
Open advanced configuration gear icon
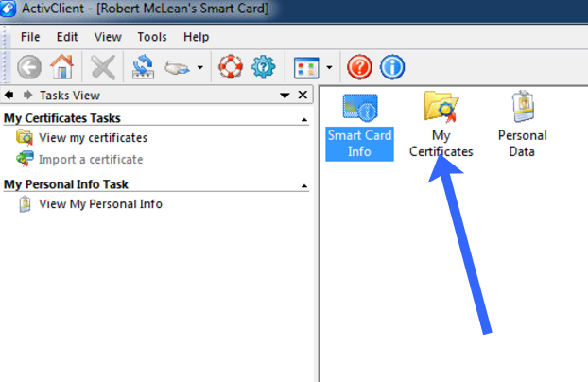pyautogui.click(x=264, y=67)
